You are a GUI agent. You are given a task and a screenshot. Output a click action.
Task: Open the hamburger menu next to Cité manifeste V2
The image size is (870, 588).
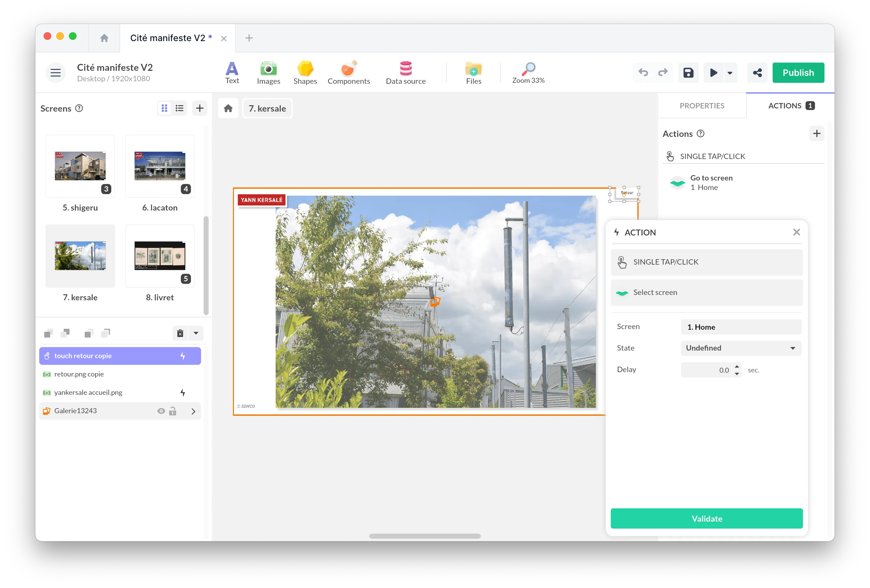[55, 73]
